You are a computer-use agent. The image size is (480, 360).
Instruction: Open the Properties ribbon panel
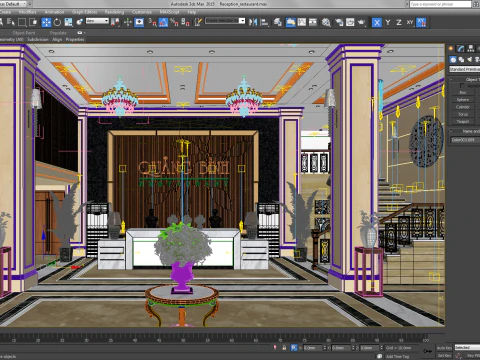coord(75,39)
